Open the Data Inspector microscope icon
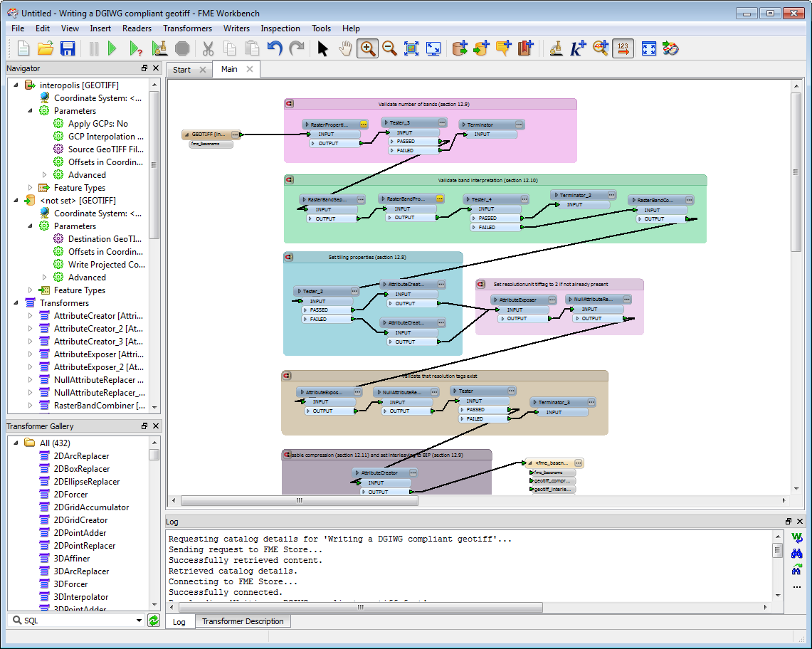Screen dimensions: 812x649 pyautogui.click(x=557, y=48)
